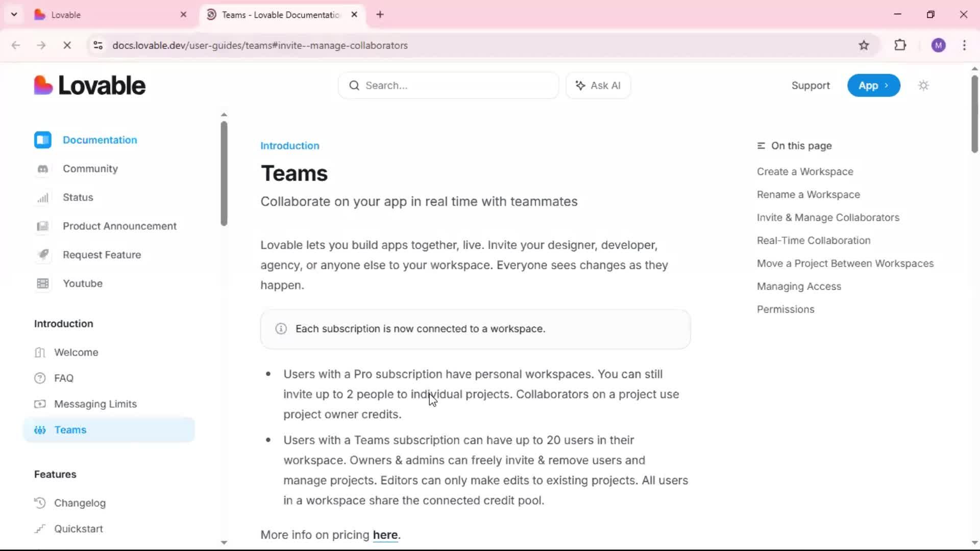Screen dimensions: 980x551
Task: Jump to Move a Project Between Workspaces
Action: (x=845, y=264)
